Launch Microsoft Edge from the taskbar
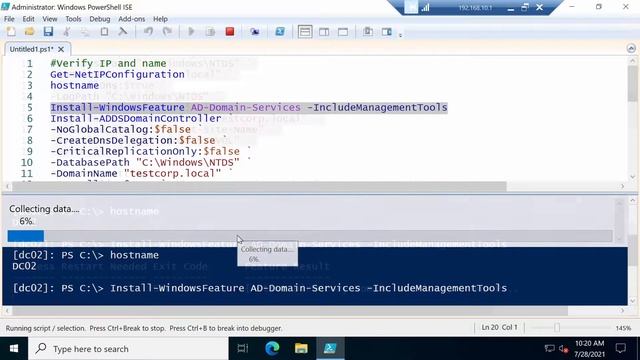Viewport: 640px width, 360px height. (x=272, y=349)
